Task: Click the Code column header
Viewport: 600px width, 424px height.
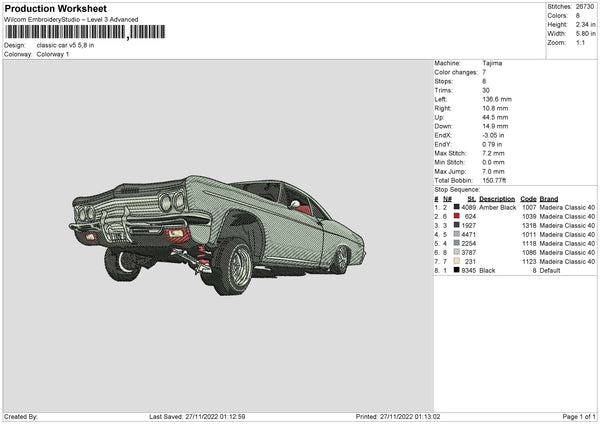Action: click(x=528, y=198)
